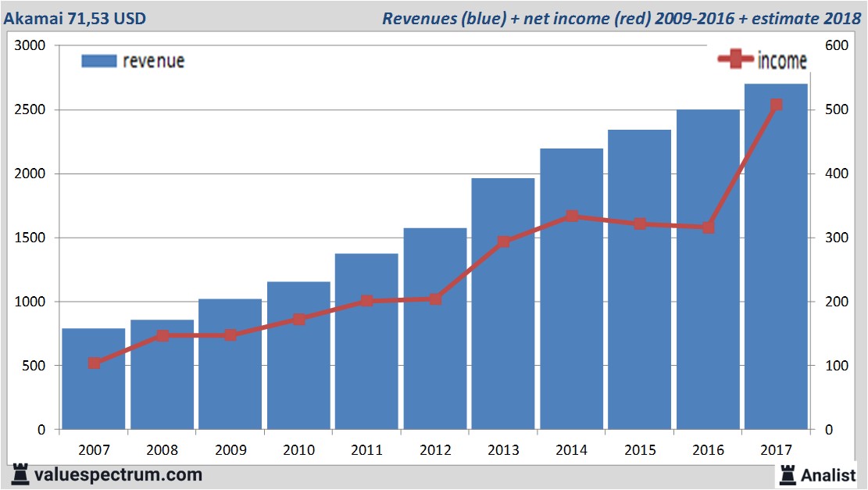Click the valuespectrum.com chess rook icon
The image size is (868, 490).
[x=20, y=474]
